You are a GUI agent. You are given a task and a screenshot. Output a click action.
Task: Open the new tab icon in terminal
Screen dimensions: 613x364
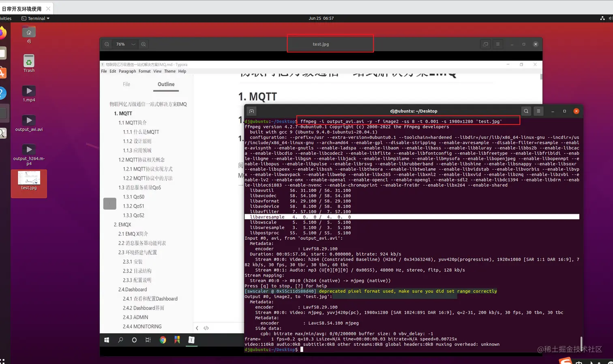pyautogui.click(x=251, y=111)
